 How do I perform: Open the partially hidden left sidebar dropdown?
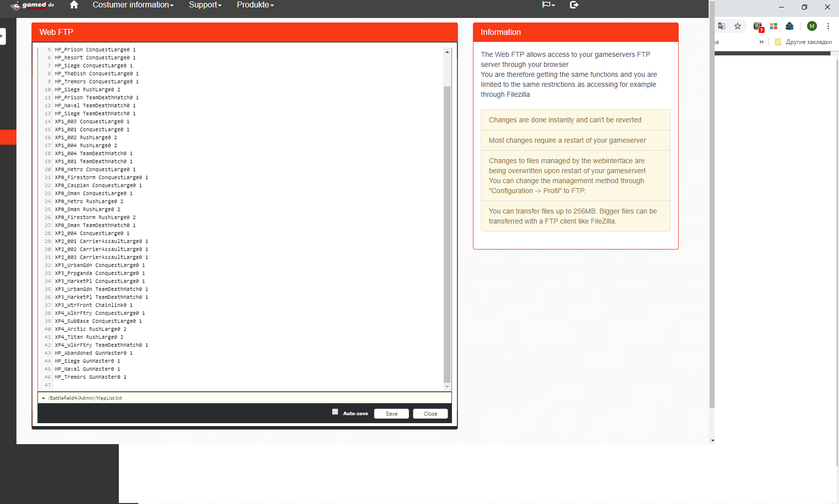2,36
